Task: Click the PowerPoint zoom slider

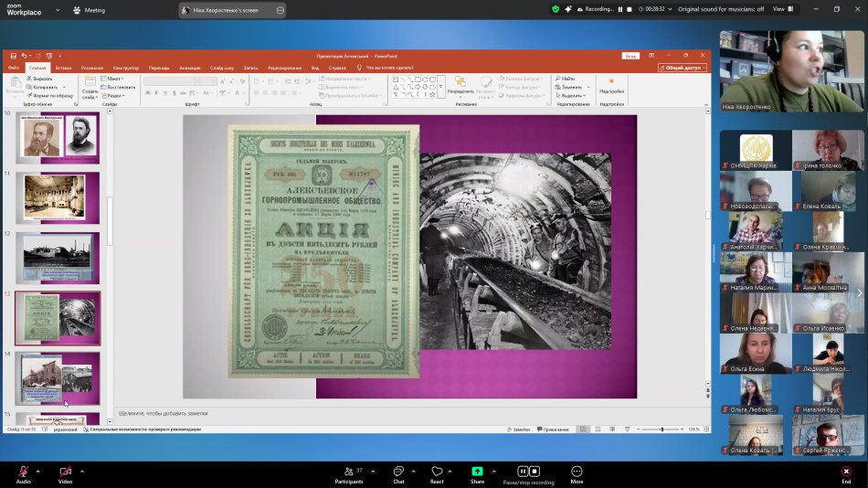Action: 662,429
